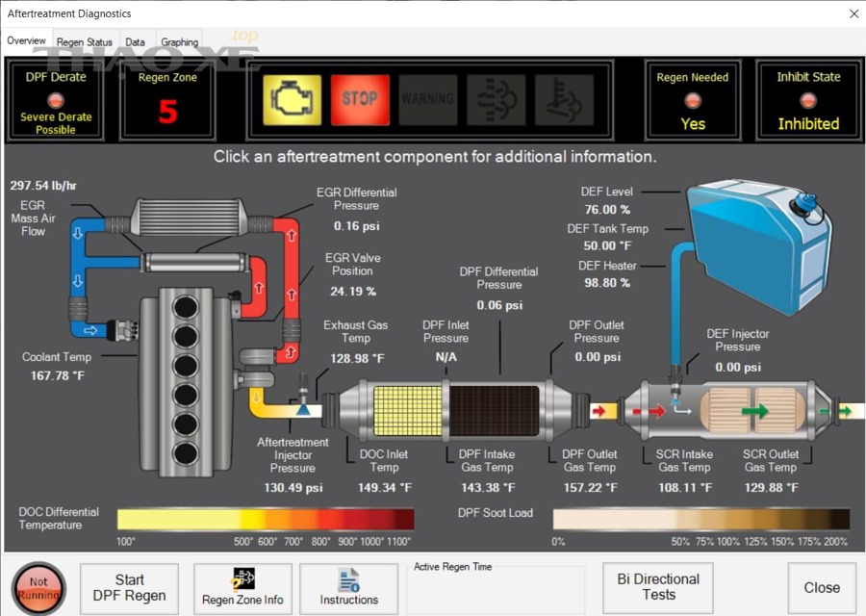Click the DEF Injector Pressure 0.00 psi value
The height and width of the screenshot is (616, 866).
[738, 368]
